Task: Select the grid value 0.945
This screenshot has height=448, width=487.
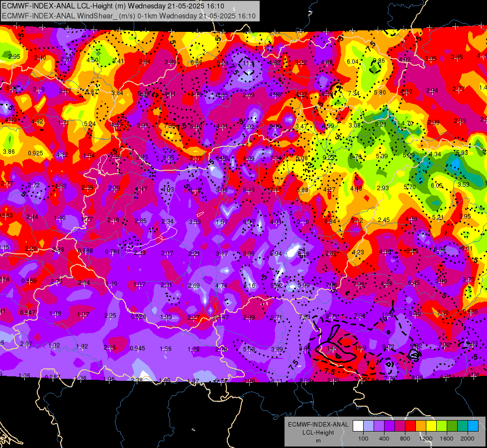Action: click(x=137, y=348)
